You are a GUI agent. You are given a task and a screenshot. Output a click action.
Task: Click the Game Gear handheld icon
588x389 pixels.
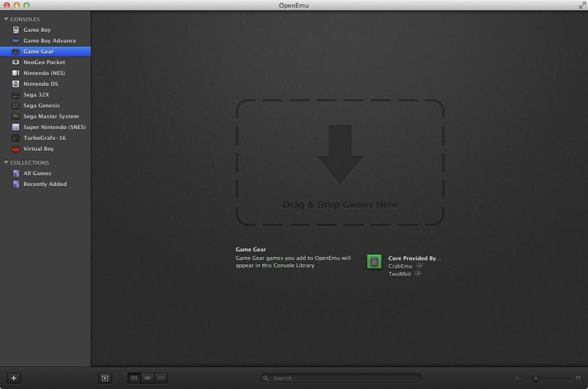point(16,52)
